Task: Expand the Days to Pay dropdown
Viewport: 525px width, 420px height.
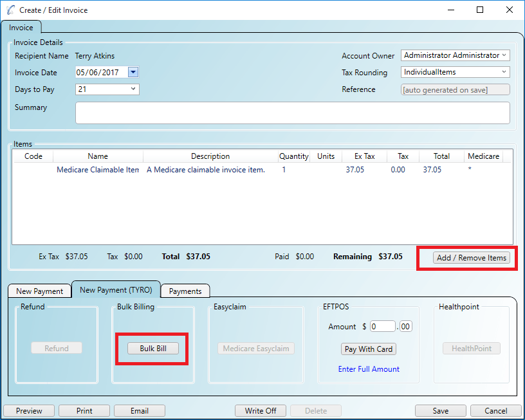Action: (134, 89)
